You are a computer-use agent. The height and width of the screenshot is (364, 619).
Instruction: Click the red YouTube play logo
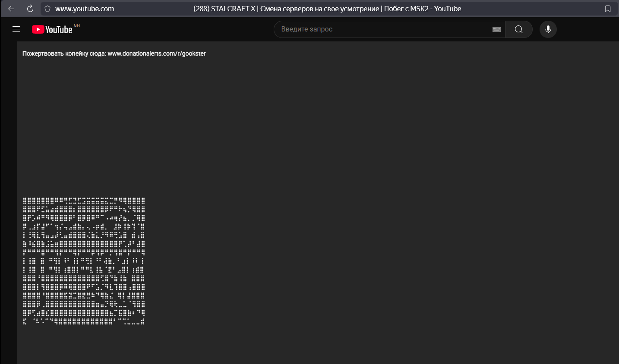pos(38,29)
